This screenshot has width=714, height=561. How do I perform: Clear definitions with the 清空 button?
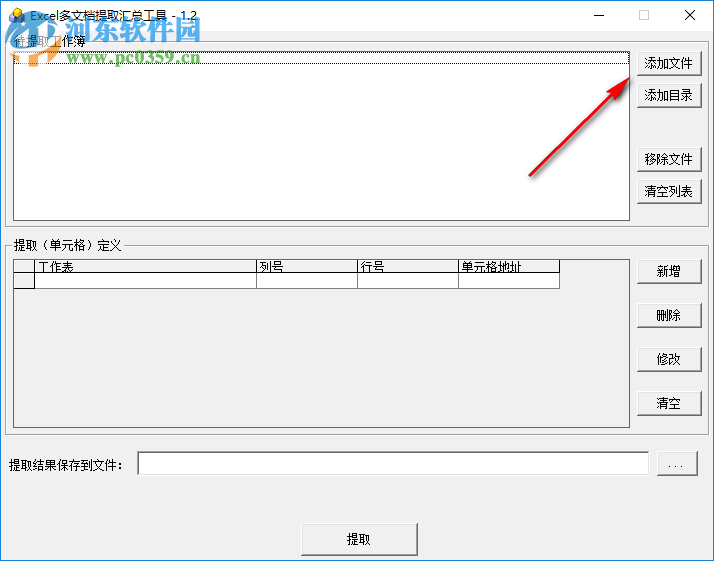pyautogui.click(x=668, y=403)
